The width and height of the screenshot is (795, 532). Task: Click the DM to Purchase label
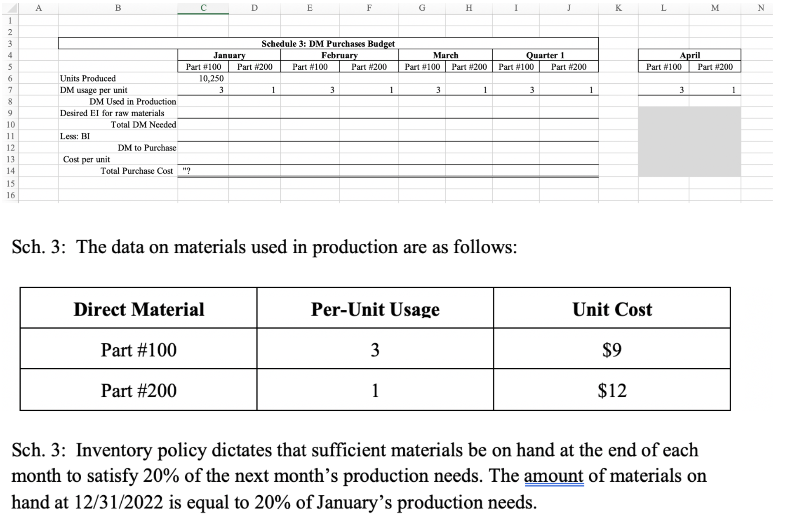click(x=147, y=148)
